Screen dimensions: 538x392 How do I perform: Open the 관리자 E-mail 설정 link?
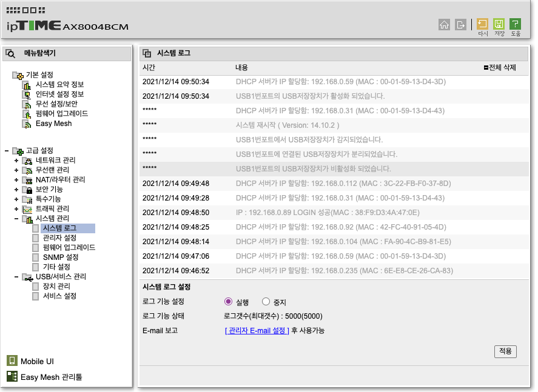pos(257,331)
